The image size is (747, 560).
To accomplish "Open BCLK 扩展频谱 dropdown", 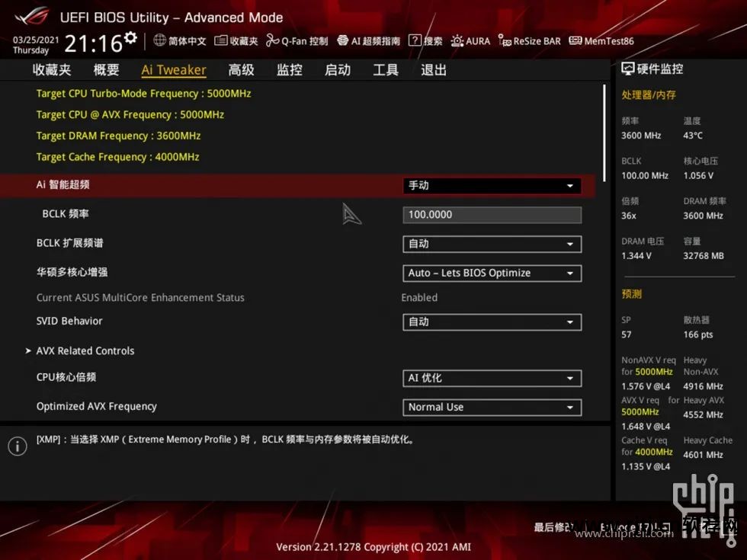I will click(x=492, y=244).
